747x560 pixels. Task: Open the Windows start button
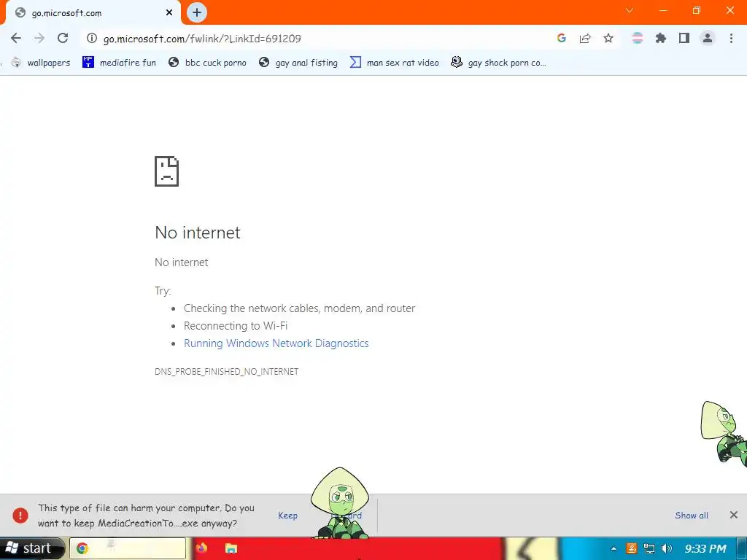point(31,548)
